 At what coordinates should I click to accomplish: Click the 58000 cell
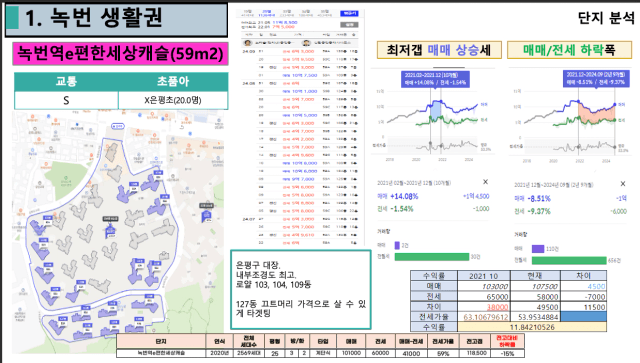point(535,296)
